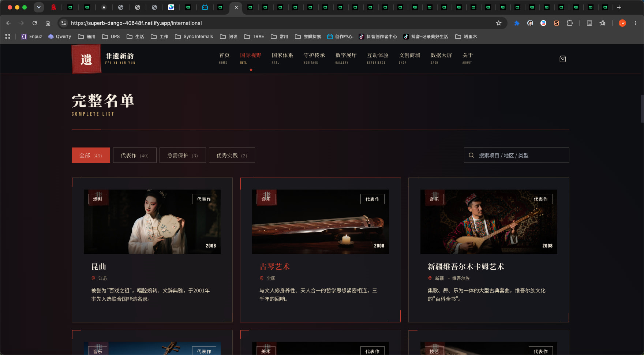Screen dimensions: 644x355
Task: Filter the list by 优秀实践 (2)
Action: pos(232,155)
